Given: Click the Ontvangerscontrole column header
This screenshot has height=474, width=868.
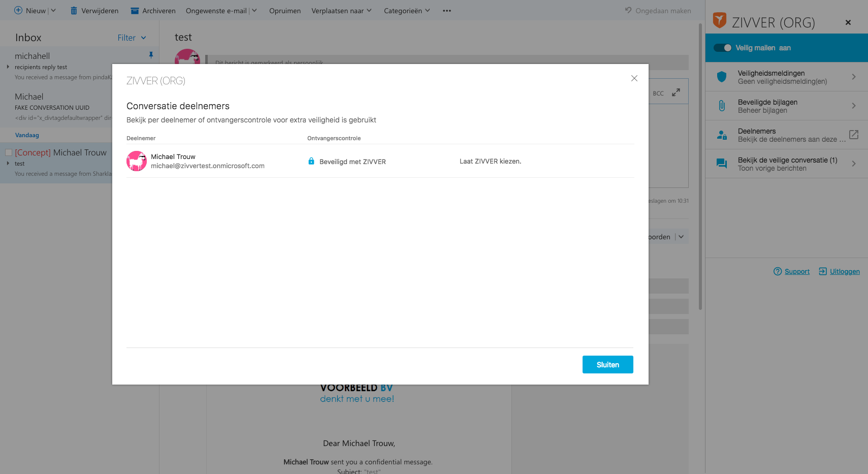Looking at the screenshot, I should 334,138.
